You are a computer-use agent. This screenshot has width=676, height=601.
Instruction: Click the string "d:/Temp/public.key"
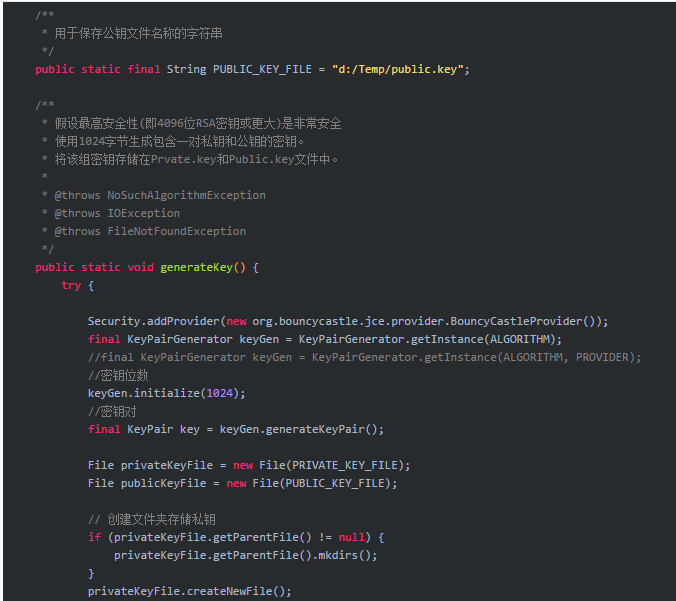coord(397,69)
